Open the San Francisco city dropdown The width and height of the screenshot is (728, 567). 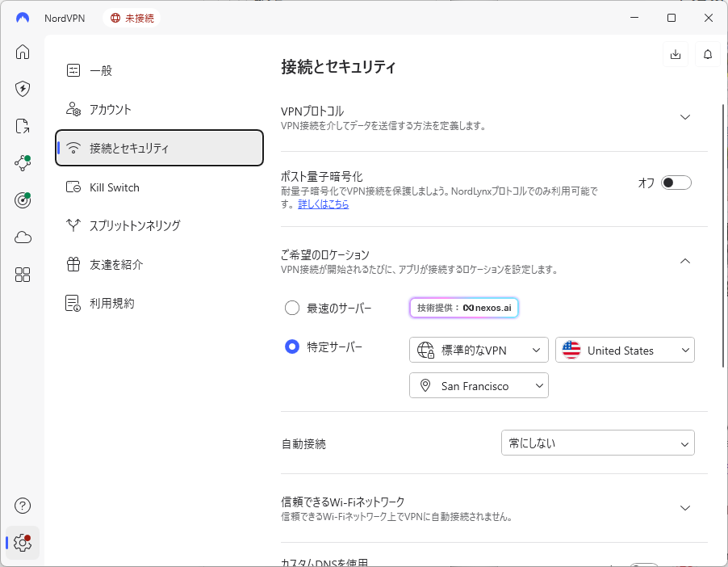(x=478, y=385)
